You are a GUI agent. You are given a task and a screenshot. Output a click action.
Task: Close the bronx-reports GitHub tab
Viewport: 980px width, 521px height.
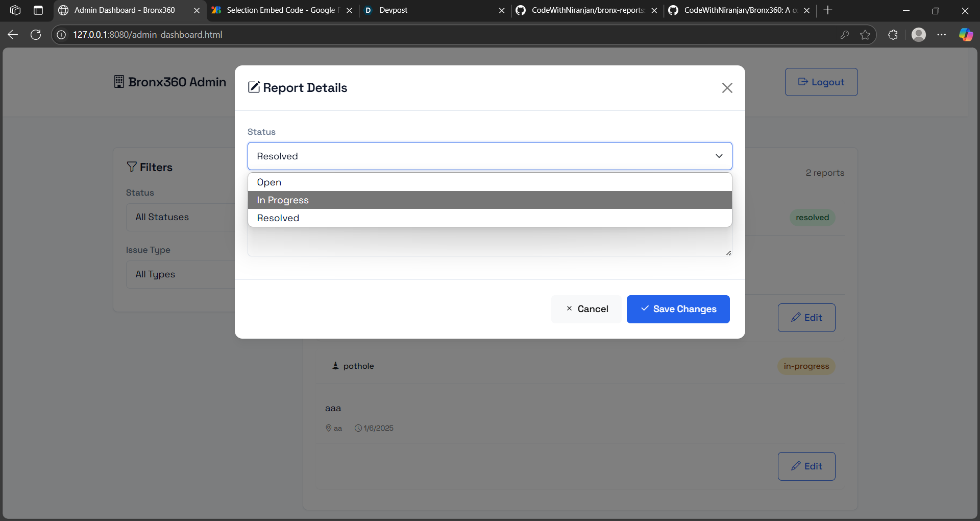point(654,10)
